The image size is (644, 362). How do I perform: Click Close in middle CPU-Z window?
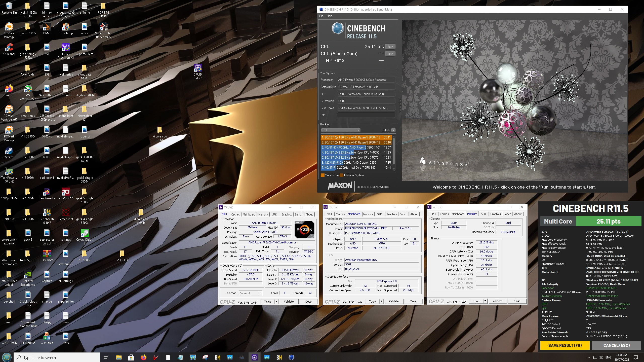tap(413, 301)
